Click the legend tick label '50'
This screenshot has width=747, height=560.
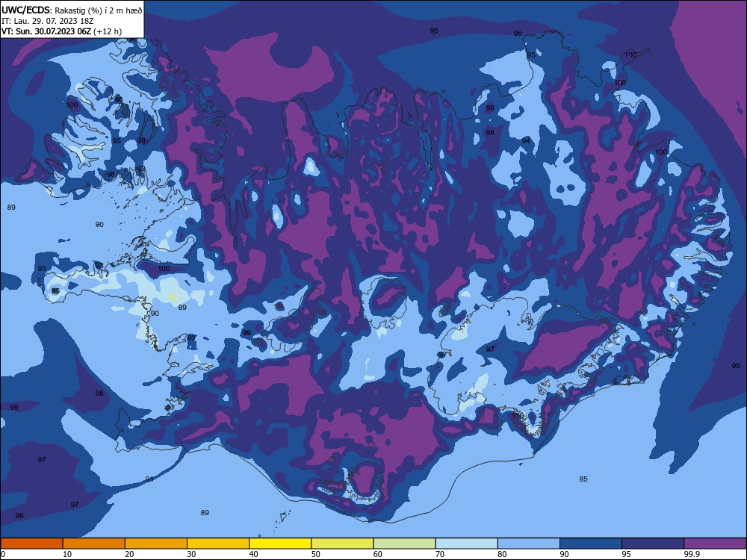(315, 554)
